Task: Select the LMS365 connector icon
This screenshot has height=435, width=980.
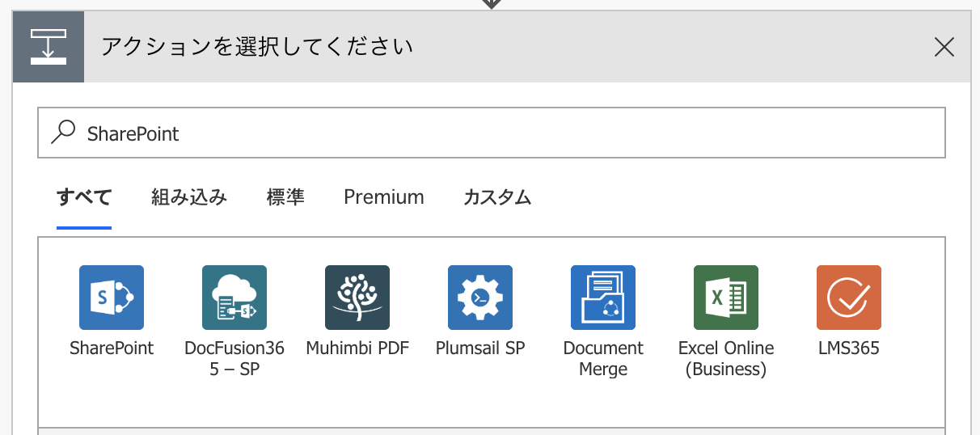Action: pyautogui.click(x=849, y=298)
